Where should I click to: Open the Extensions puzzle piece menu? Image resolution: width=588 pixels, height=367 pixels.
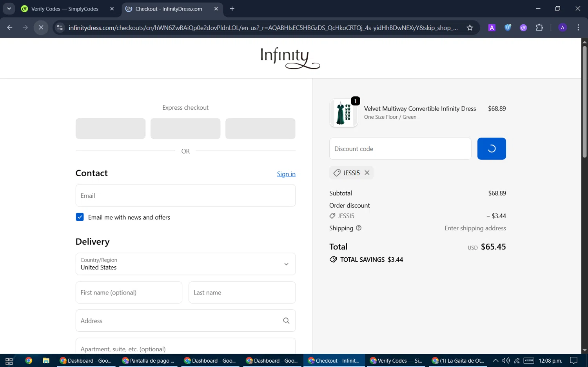pos(539,27)
